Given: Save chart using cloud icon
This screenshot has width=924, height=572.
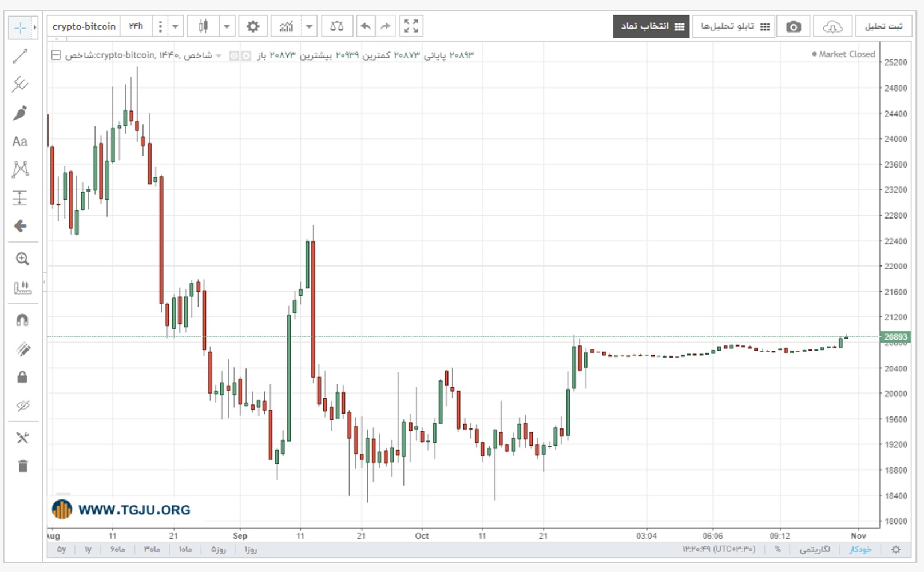Looking at the screenshot, I should click(x=832, y=27).
